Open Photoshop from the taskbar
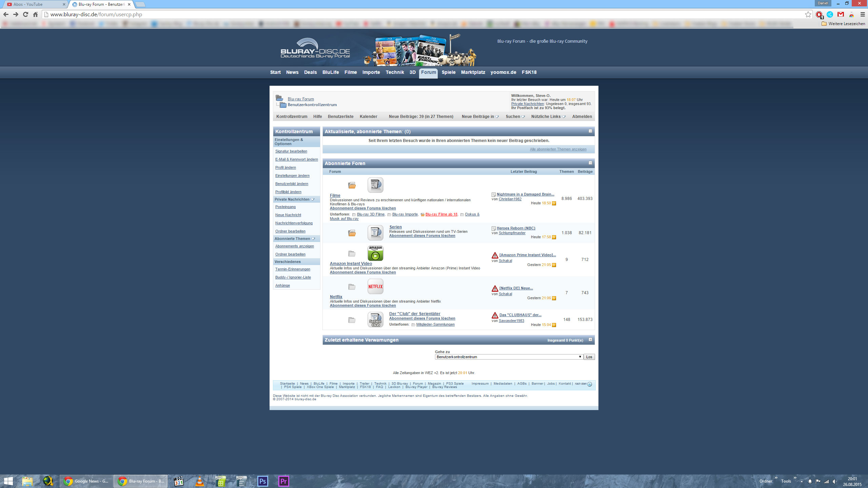The image size is (868, 488). tap(262, 481)
